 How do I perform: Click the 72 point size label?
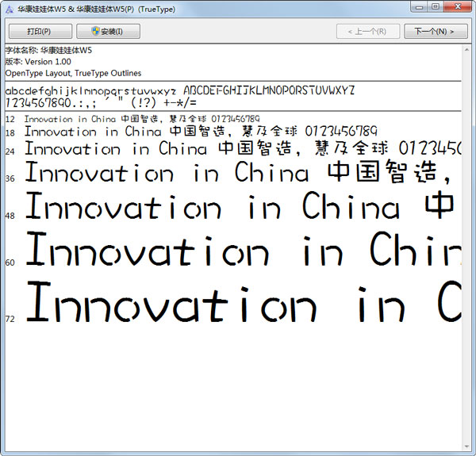click(x=10, y=319)
